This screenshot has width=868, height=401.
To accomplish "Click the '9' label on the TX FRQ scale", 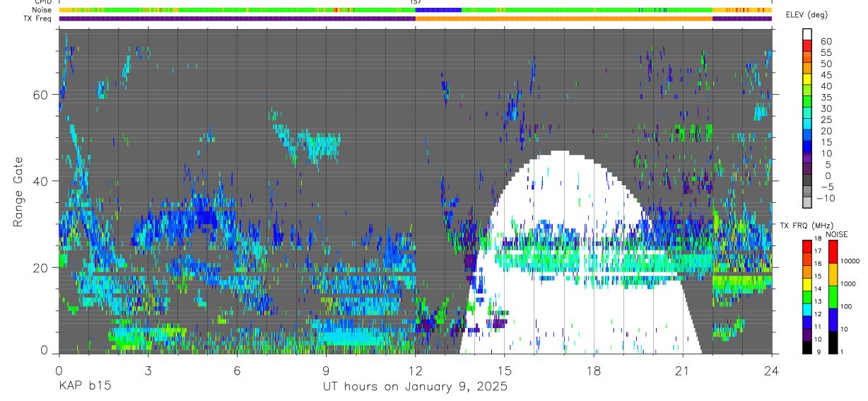I will 820,353.
